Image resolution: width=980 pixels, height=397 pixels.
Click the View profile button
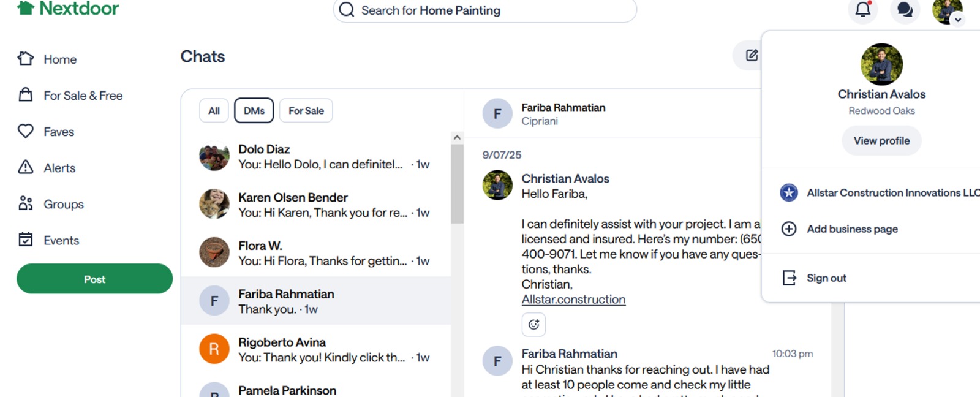(881, 141)
